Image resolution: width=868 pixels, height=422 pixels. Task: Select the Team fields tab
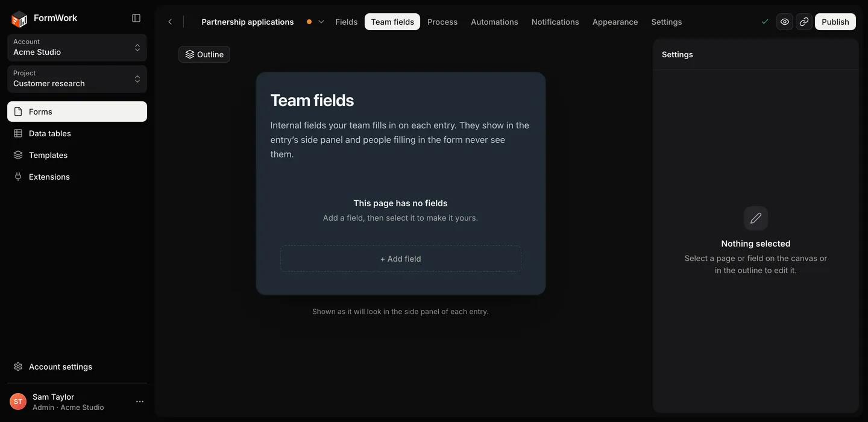(x=392, y=22)
